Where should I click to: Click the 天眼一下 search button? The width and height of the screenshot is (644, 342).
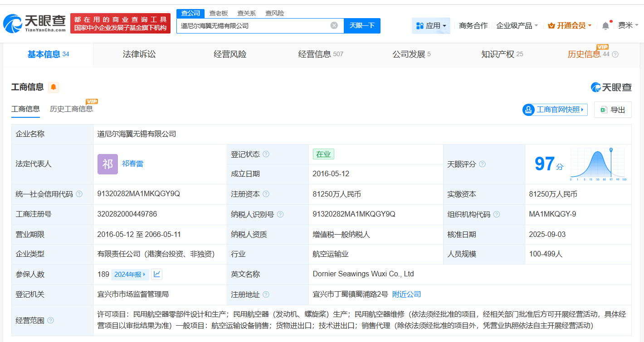[361, 25]
